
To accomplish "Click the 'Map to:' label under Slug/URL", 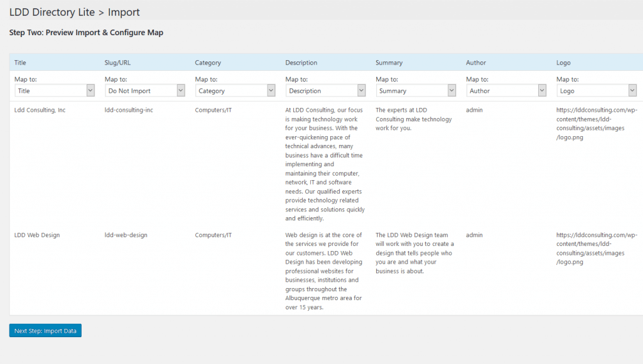I will tap(116, 79).
